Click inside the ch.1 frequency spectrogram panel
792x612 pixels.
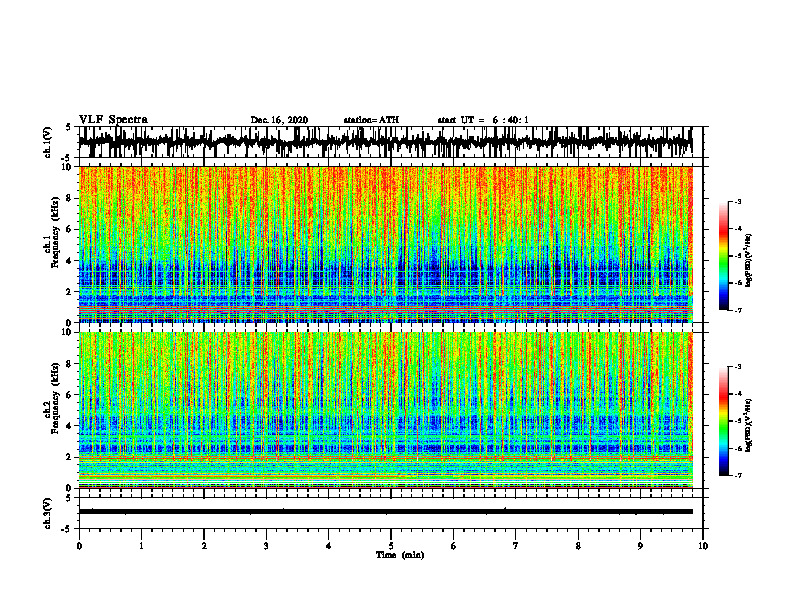click(x=386, y=244)
